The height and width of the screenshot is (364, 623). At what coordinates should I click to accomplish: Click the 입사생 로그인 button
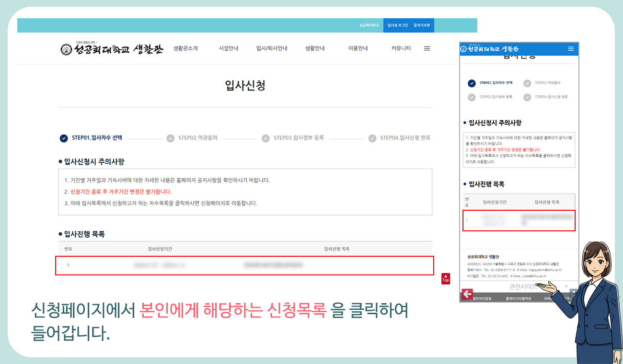(398, 25)
